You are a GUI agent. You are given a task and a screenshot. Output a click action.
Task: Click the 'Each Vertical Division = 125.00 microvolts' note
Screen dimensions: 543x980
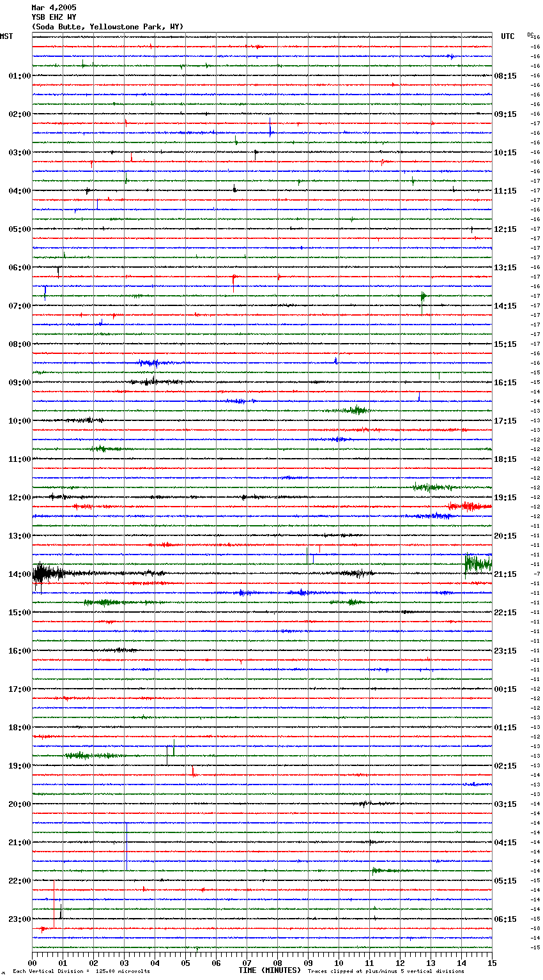81,972
